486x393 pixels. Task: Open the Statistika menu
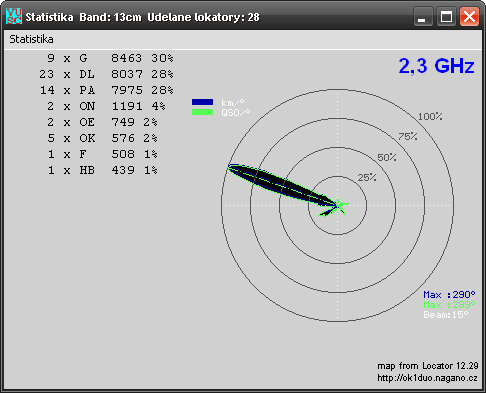31,39
